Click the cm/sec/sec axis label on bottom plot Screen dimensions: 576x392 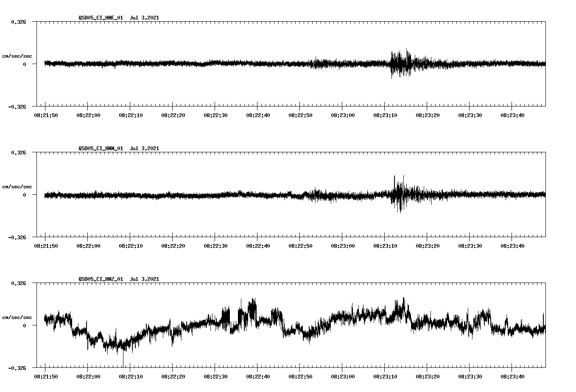[17, 316]
